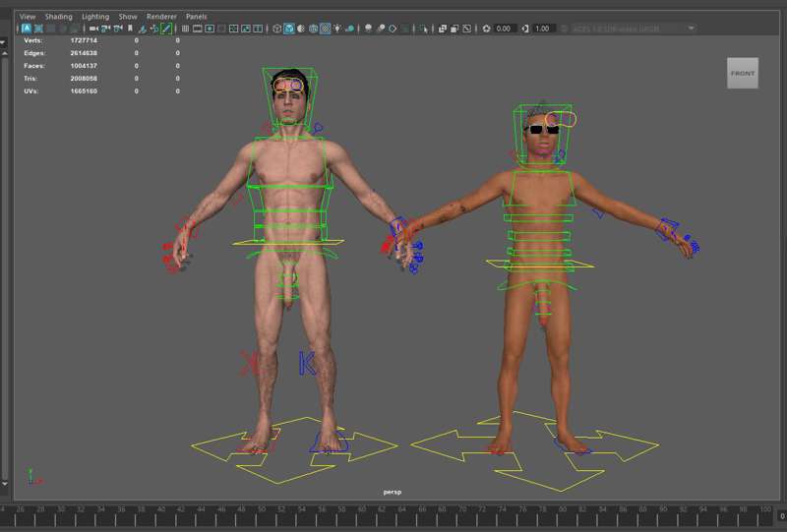Click the Wireframe shading icon
Screen dimensions: 787x532
point(277,29)
